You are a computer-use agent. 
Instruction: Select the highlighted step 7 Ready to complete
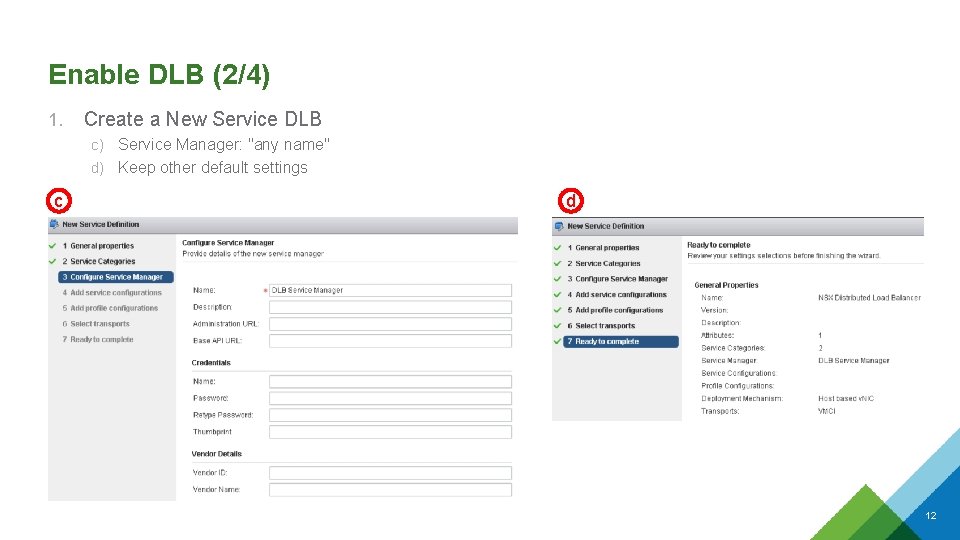pos(621,342)
